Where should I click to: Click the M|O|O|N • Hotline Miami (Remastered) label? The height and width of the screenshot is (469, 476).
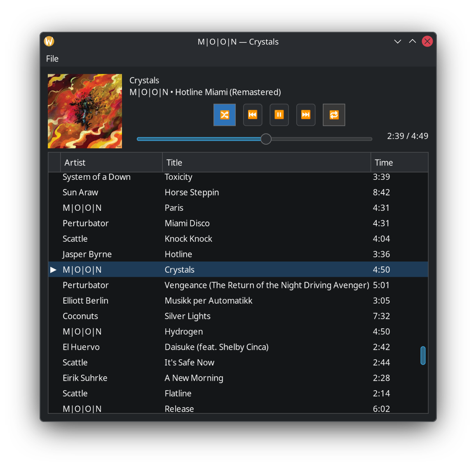pos(205,92)
